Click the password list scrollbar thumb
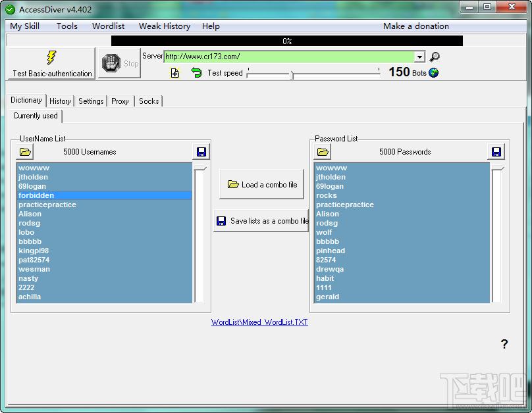 click(497, 168)
